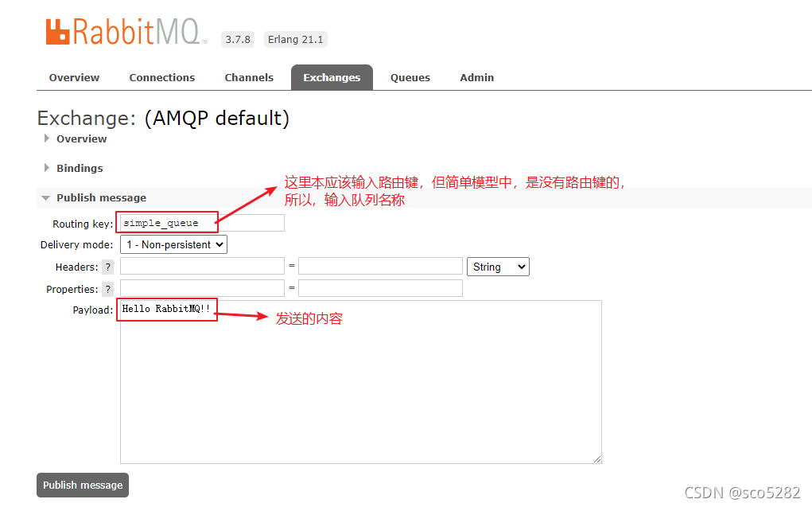Open the Overview tab
This screenshot has height=507, width=812.
tap(74, 77)
